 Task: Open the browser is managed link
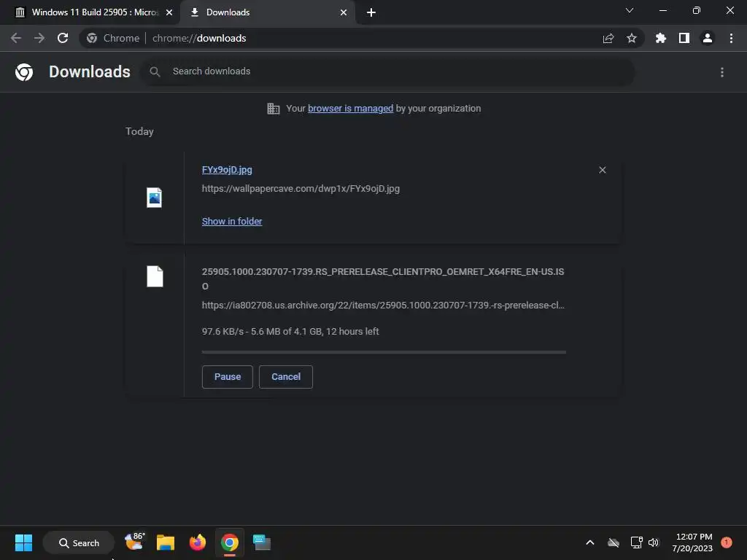tap(351, 109)
